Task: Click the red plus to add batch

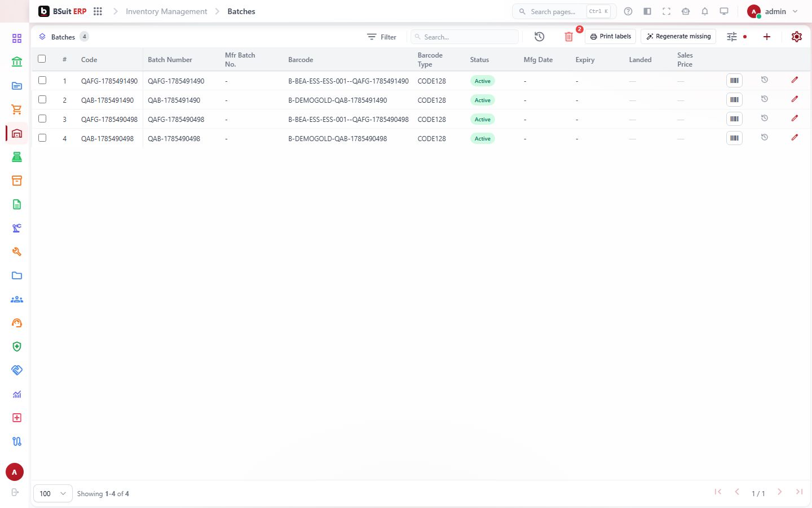Action: 767,37
